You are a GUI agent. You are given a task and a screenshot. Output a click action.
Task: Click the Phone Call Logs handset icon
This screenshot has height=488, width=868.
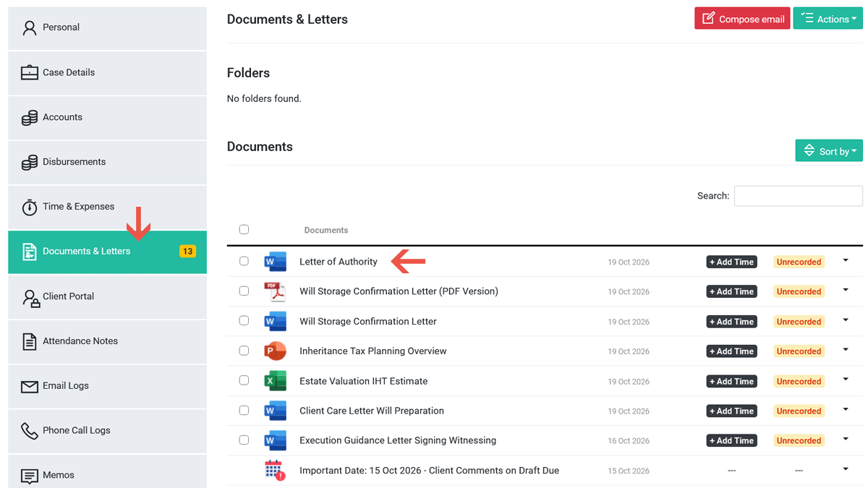(29, 431)
